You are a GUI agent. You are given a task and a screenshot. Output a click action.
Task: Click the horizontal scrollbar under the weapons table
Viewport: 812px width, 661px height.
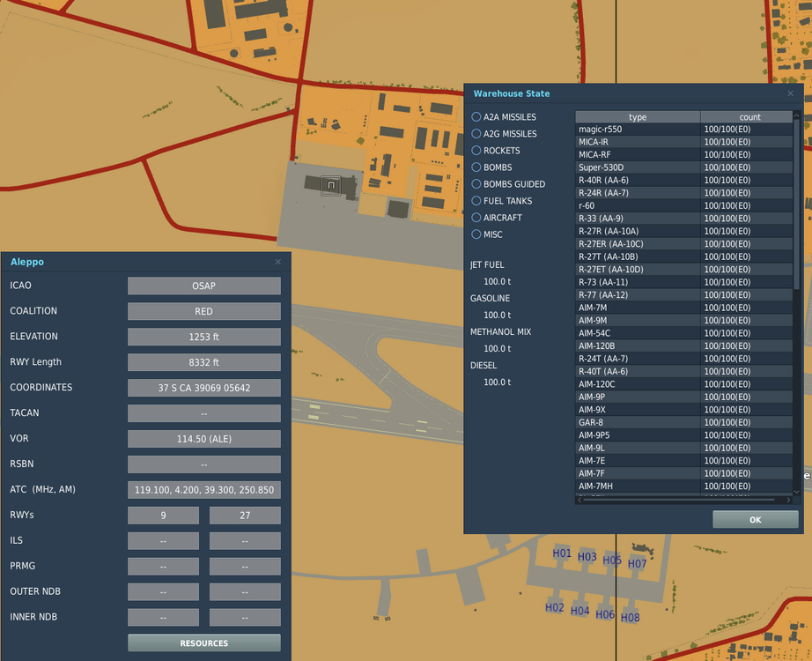pos(678,500)
